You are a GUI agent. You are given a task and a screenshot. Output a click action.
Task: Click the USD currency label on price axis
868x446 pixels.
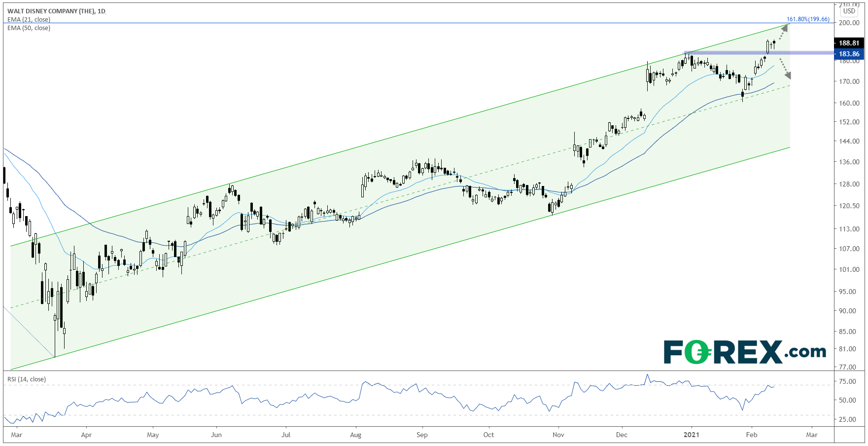point(849,11)
